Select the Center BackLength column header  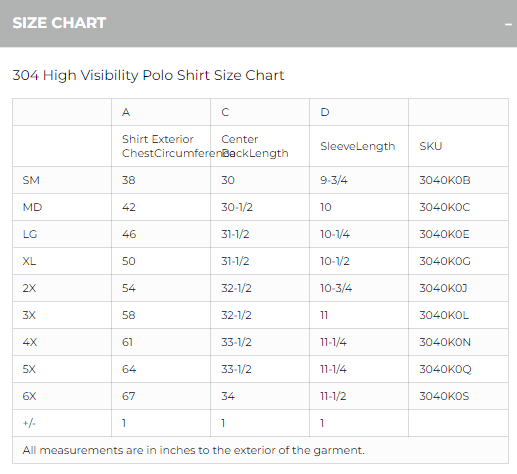pos(255,146)
